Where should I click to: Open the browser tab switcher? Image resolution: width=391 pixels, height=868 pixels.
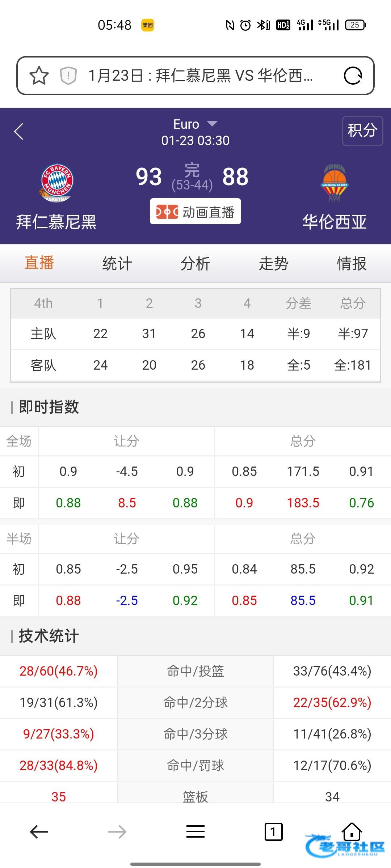coord(273,832)
